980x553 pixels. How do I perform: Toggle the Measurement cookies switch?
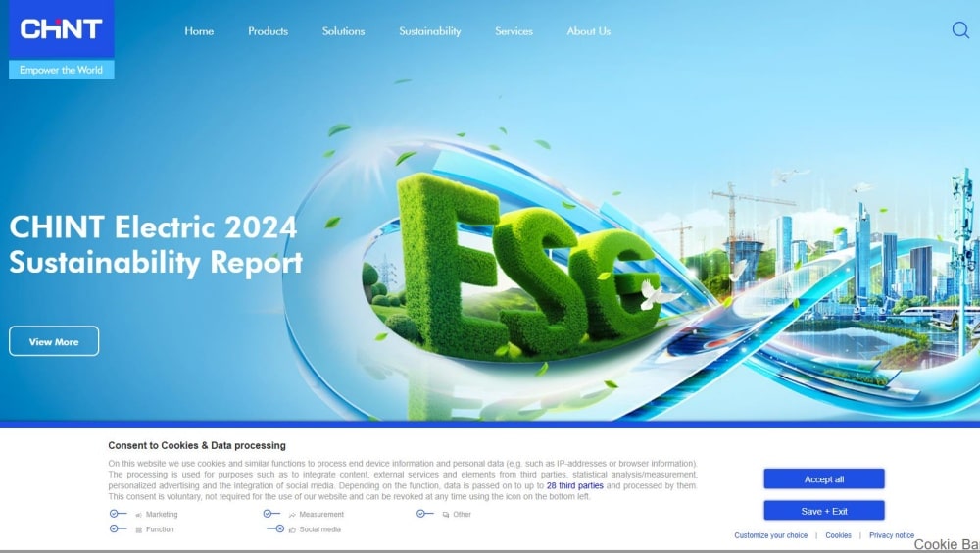click(271, 514)
